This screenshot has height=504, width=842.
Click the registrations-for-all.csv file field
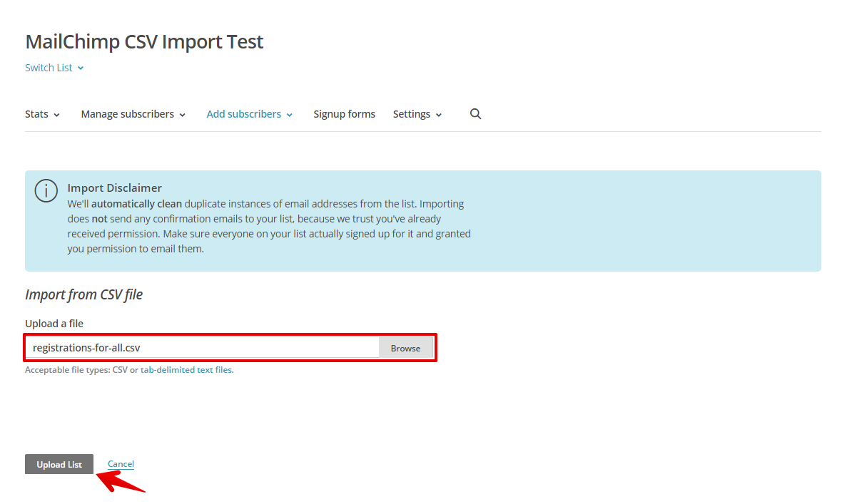[x=202, y=348]
